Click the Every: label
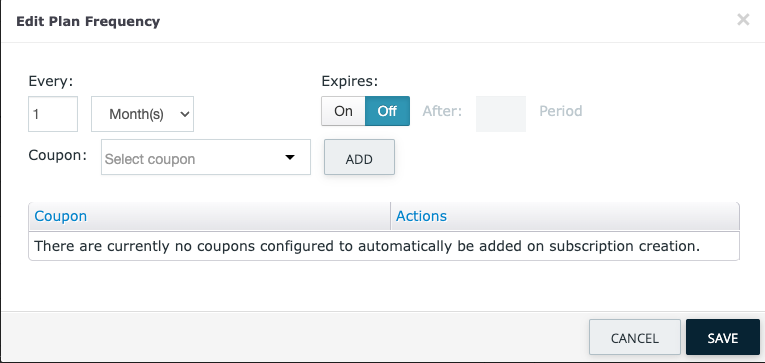Screen dimensions: 765x363 (51, 81)
